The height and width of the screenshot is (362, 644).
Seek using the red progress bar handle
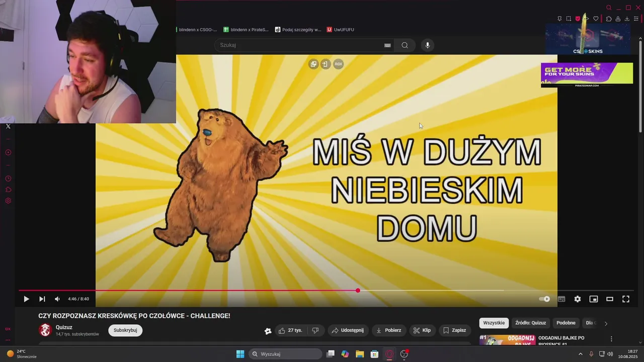click(x=358, y=291)
